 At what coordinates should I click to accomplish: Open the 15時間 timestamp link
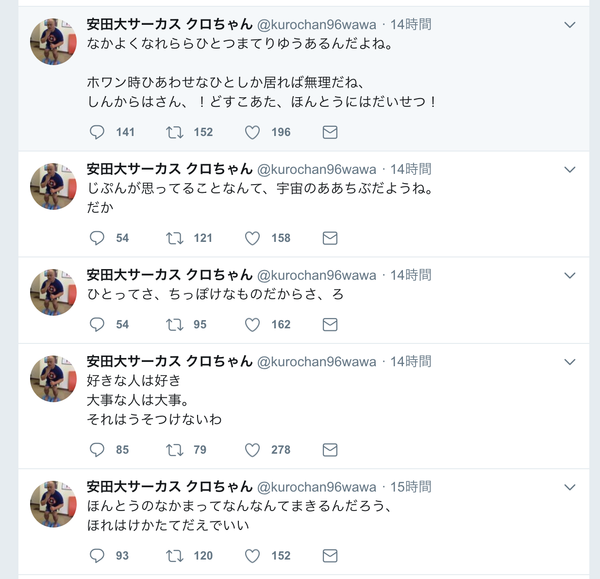click(410, 487)
